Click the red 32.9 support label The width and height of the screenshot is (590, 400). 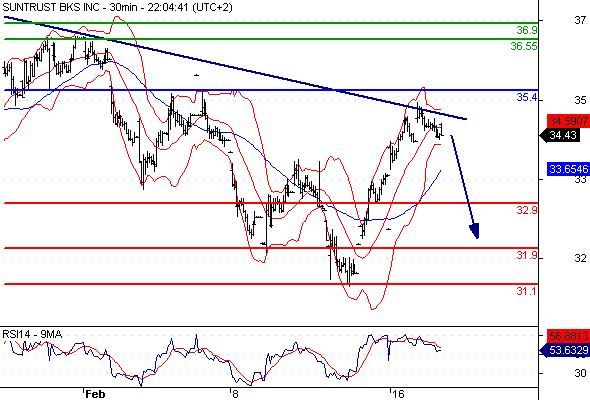click(x=527, y=210)
